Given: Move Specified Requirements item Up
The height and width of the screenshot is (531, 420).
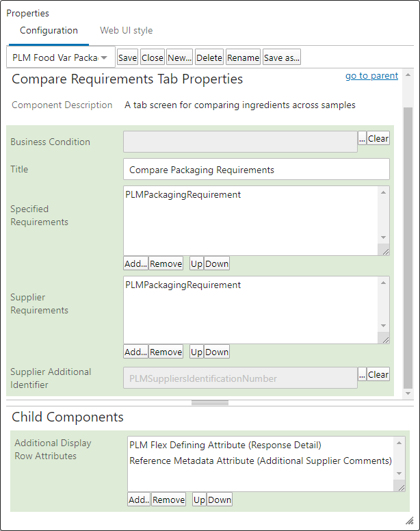Looking at the screenshot, I should click(196, 263).
